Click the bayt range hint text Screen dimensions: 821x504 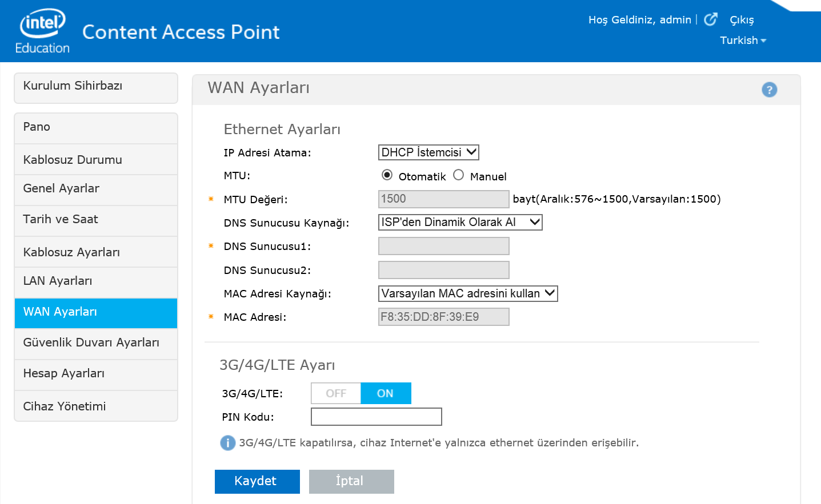(617, 199)
